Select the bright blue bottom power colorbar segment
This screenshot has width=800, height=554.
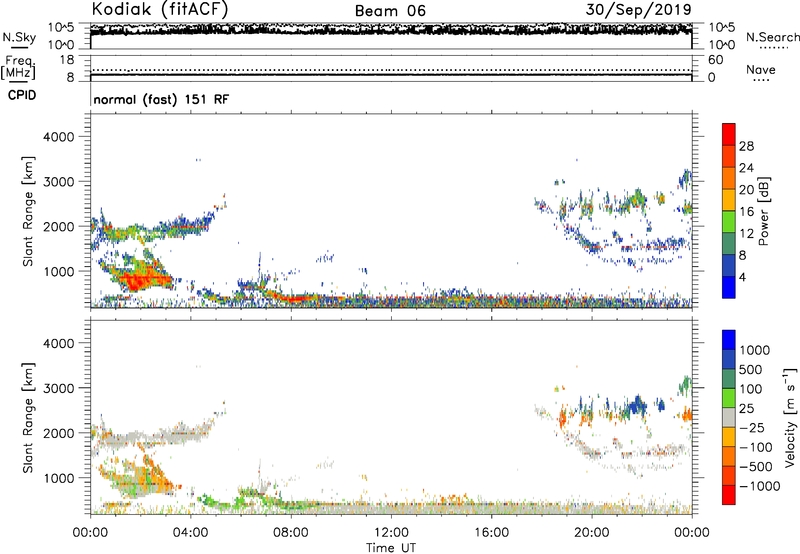click(x=729, y=288)
